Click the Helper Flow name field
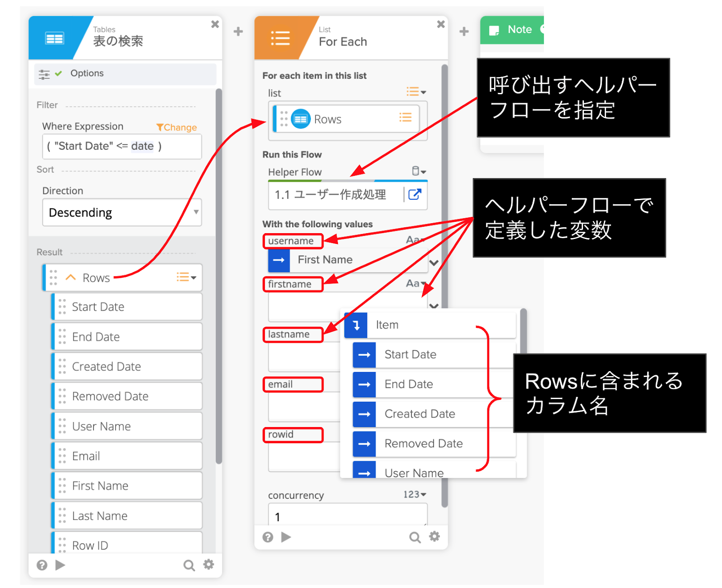 click(334, 195)
